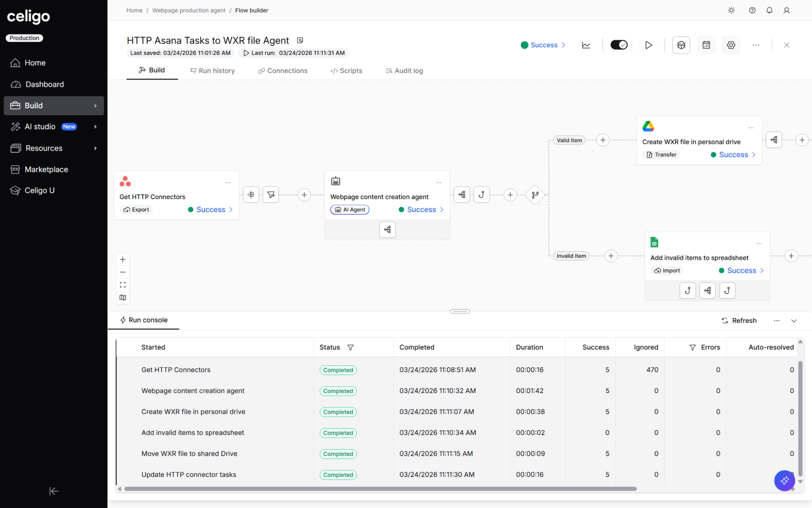Image resolution: width=812 pixels, height=508 pixels.
Task: Add a step on the Valid Item branch
Action: 603,140
